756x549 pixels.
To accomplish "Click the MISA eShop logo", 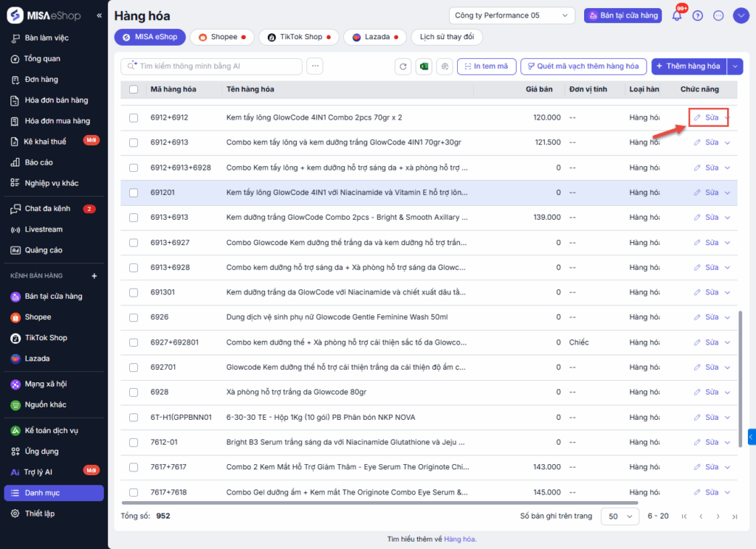I will point(44,15).
